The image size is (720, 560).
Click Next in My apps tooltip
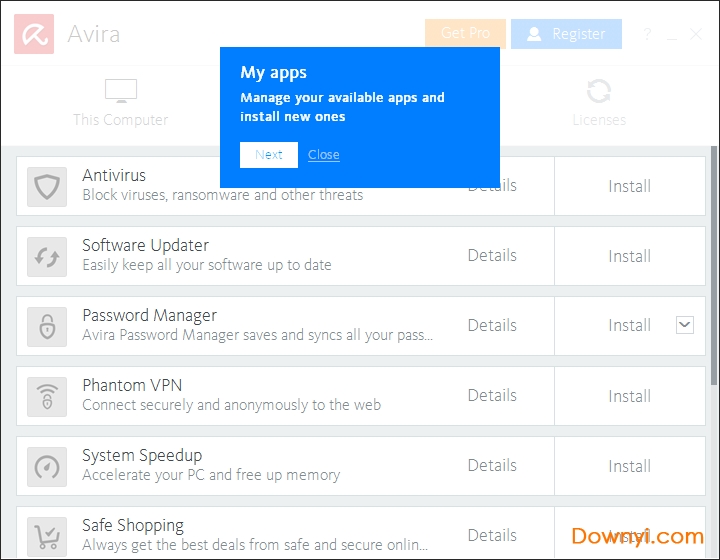pos(269,155)
